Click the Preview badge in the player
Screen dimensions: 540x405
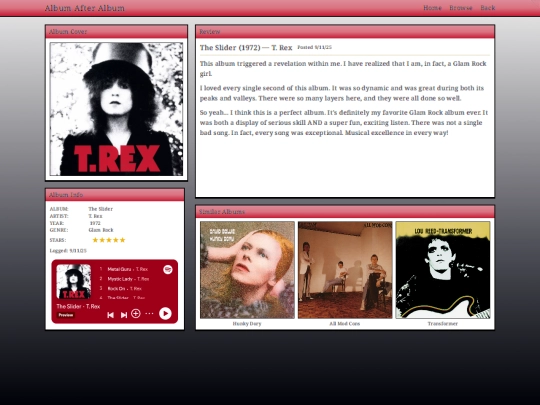[65, 315]
